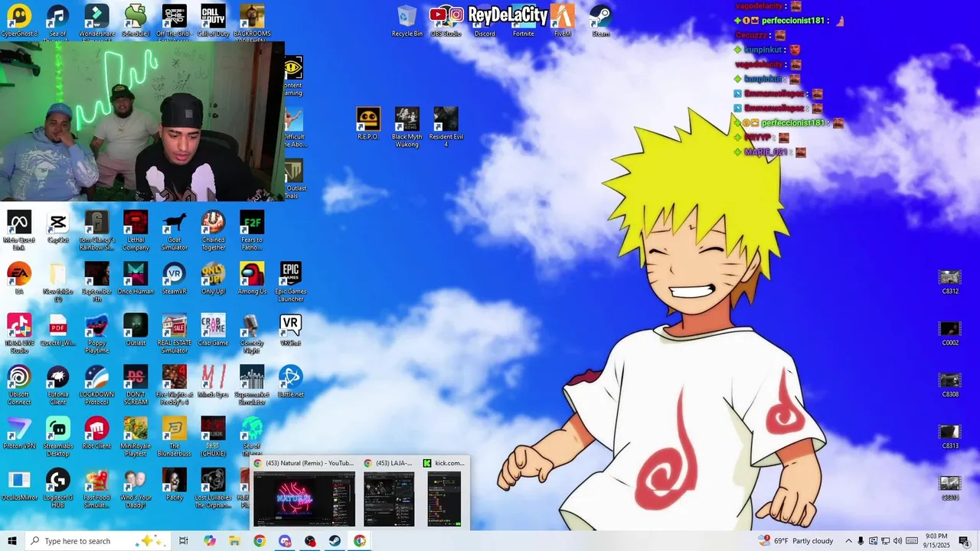Open Task View from the taskbar
980x551 pixels.
[184, 541]
